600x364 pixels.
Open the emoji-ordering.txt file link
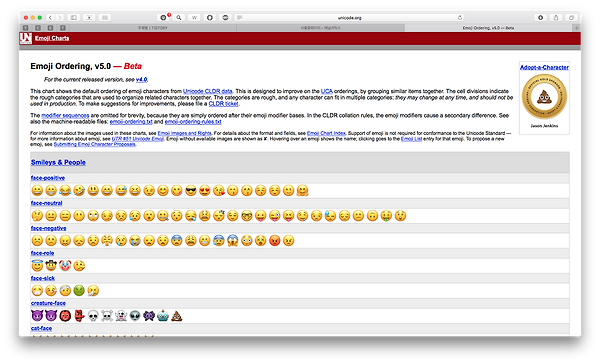[x=131, y=122]
